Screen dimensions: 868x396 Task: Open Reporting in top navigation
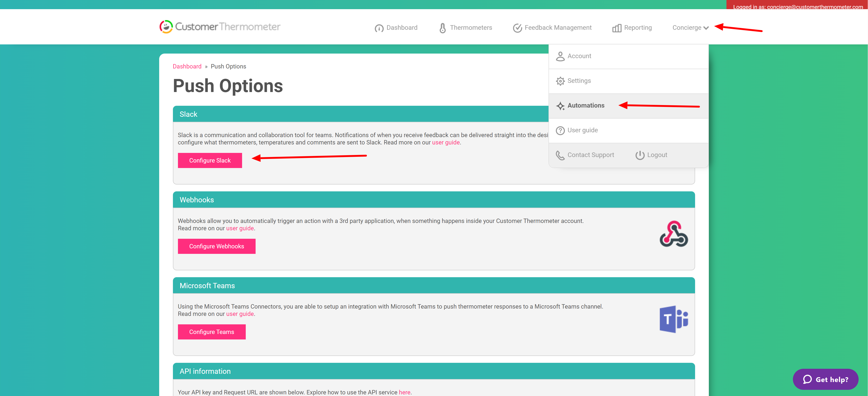(632, 28)
